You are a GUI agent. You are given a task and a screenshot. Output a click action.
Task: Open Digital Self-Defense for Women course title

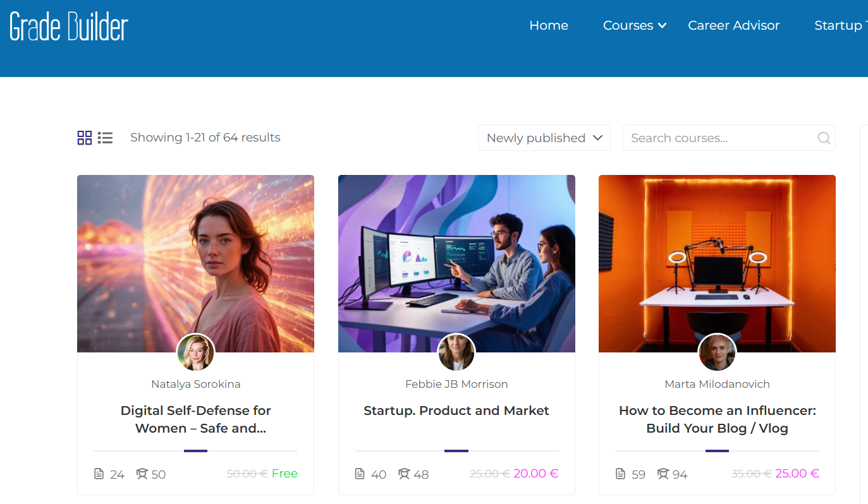pos(196,419)
